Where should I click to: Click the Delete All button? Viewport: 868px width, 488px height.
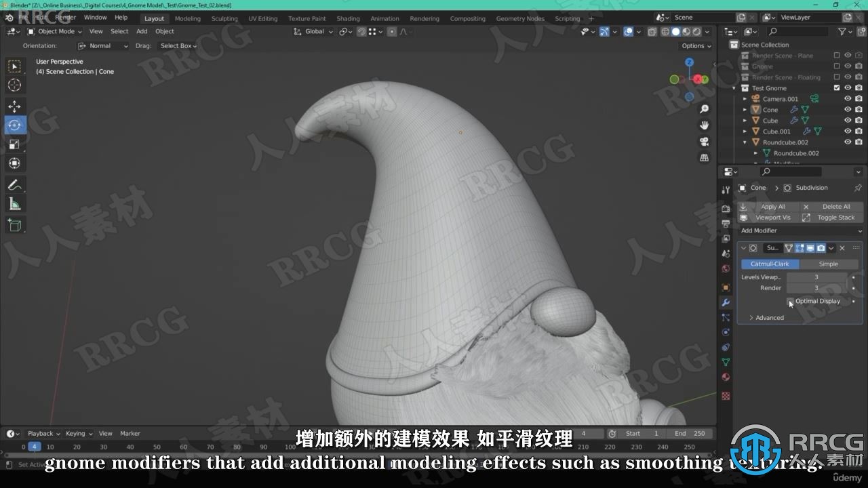pyautogui.click(x=831, y=207)
